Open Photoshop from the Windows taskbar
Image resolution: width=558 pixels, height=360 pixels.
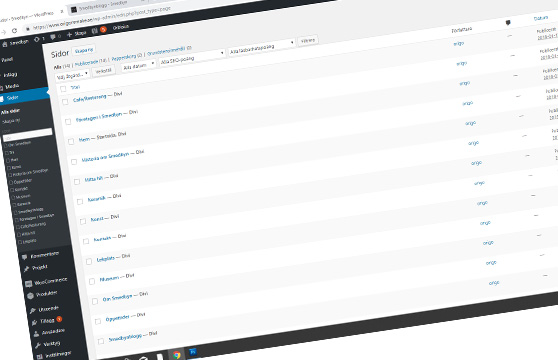point(193,352)
